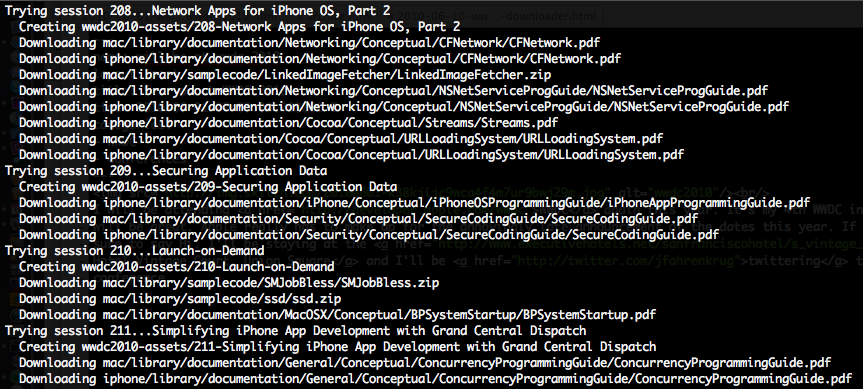Click the Streams.pdf download line

tap(288, 122)
